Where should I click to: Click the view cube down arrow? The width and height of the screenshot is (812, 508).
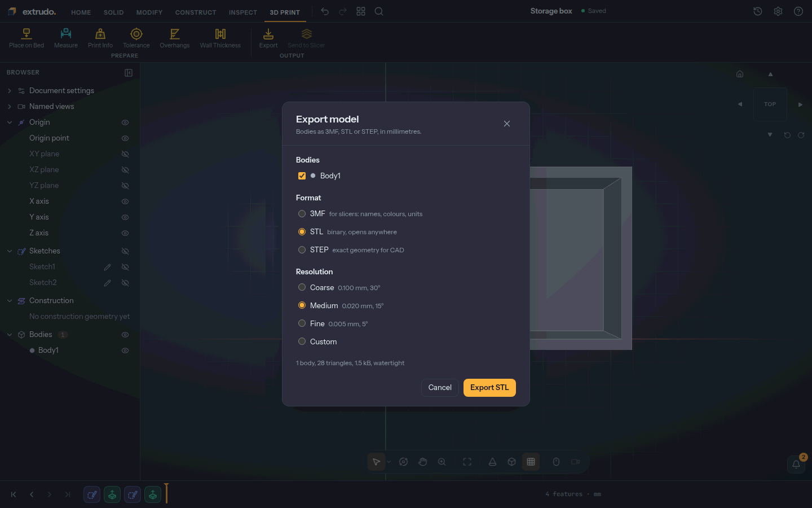[770, 135]
